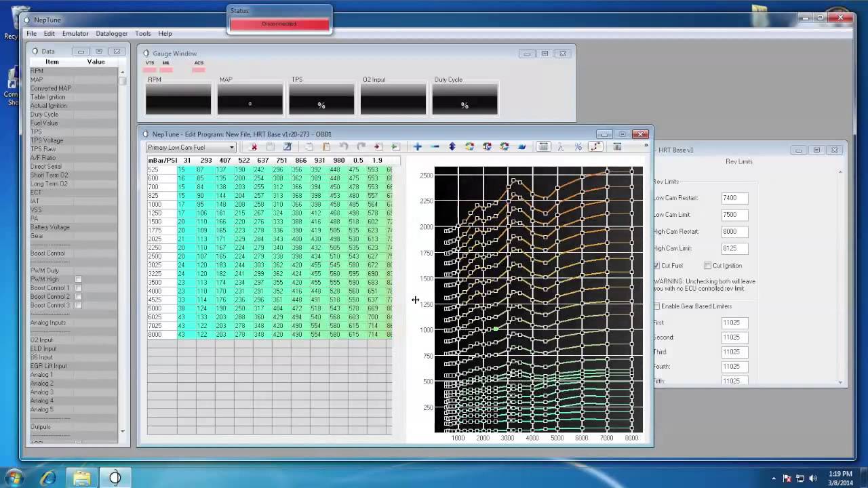Click the red Disconnected status button
The image size is (868, 488).
tap(279, 24)
